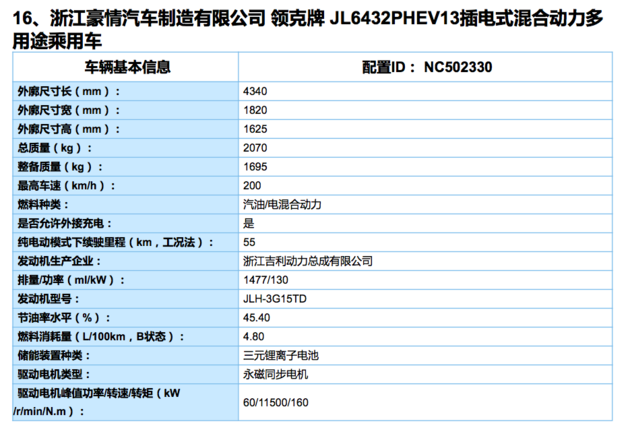Click the height value 1625
The height and width of the screenshot is (438, 630).
point(255,129)
